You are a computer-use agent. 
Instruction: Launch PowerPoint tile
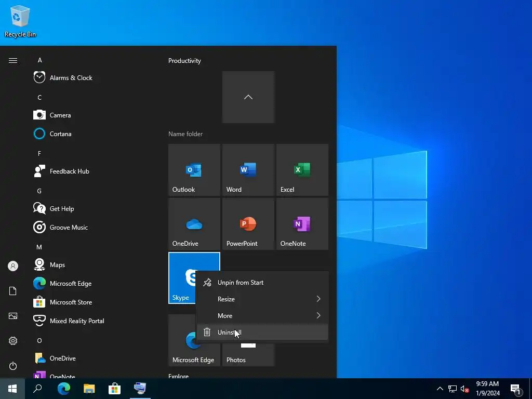point(248,224)
